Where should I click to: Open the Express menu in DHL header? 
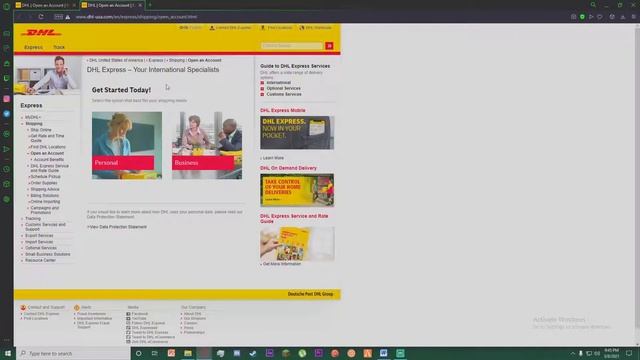coord(33,47)
